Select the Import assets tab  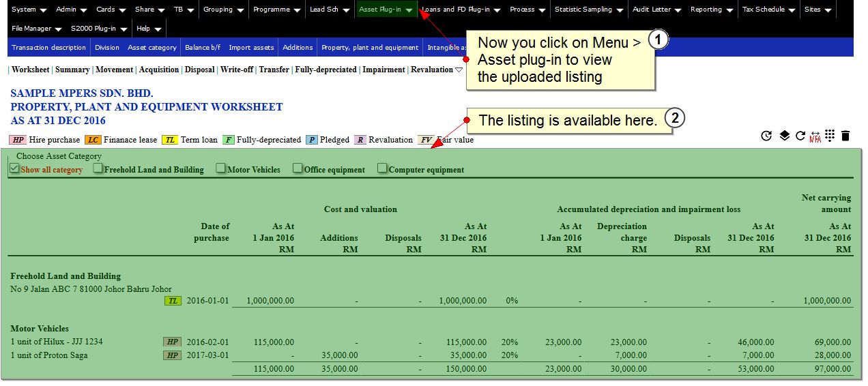tap(251, 48)
